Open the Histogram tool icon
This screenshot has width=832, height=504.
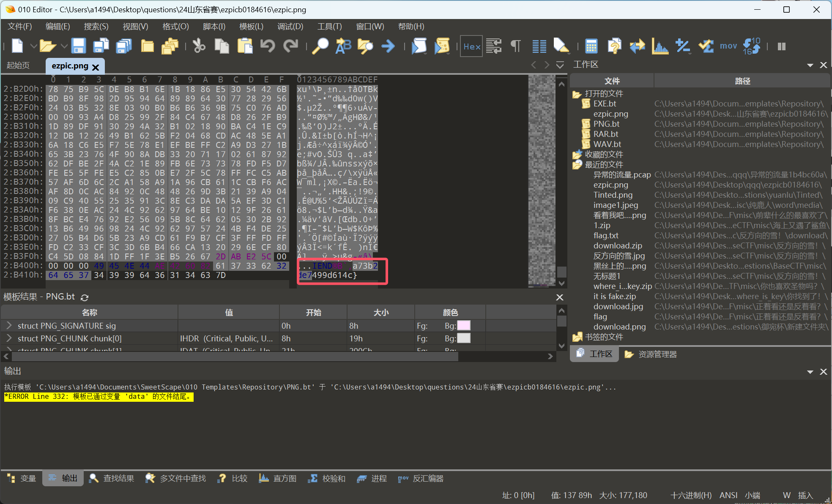click(660, 46)
